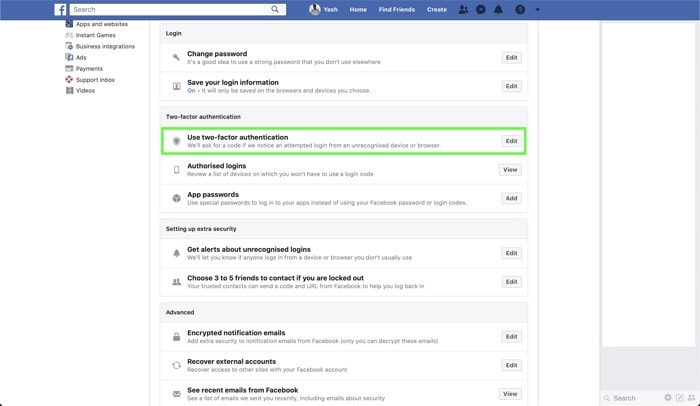
Task: Go to Home in the top navigation
Action: [x=358, y=9]
